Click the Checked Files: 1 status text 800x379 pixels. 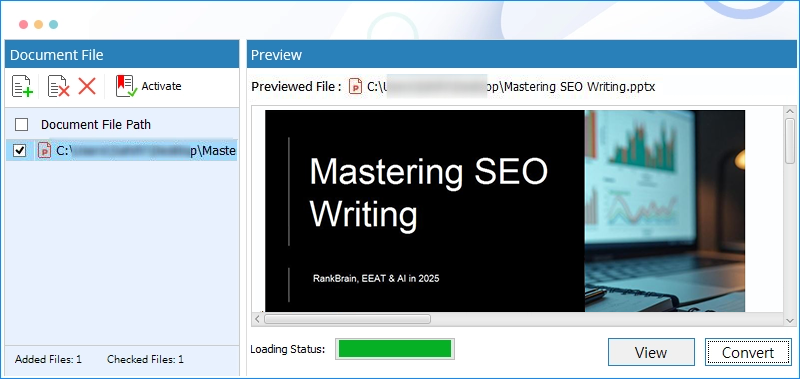145,359
